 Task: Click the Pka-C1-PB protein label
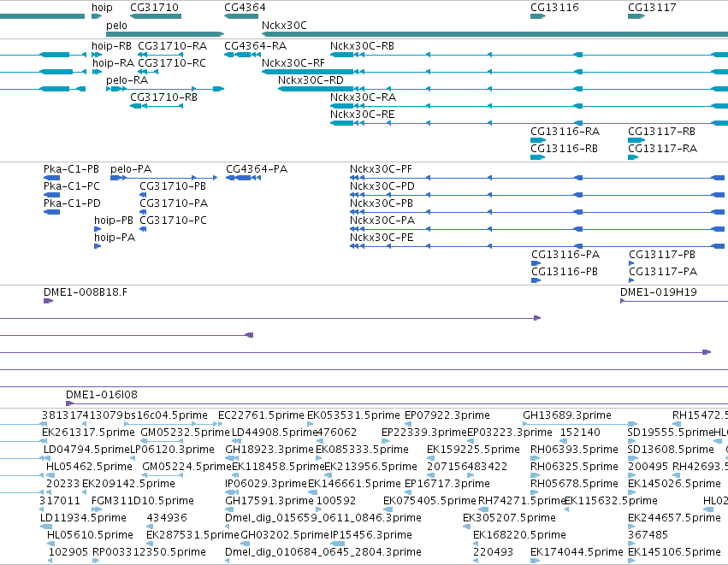pos(71,169)
